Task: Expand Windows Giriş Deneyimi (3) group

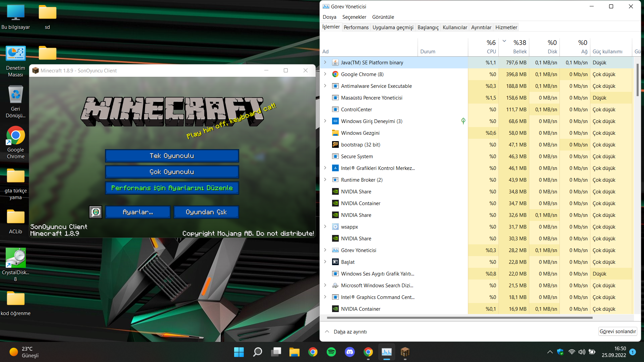Action: point(325,121)
